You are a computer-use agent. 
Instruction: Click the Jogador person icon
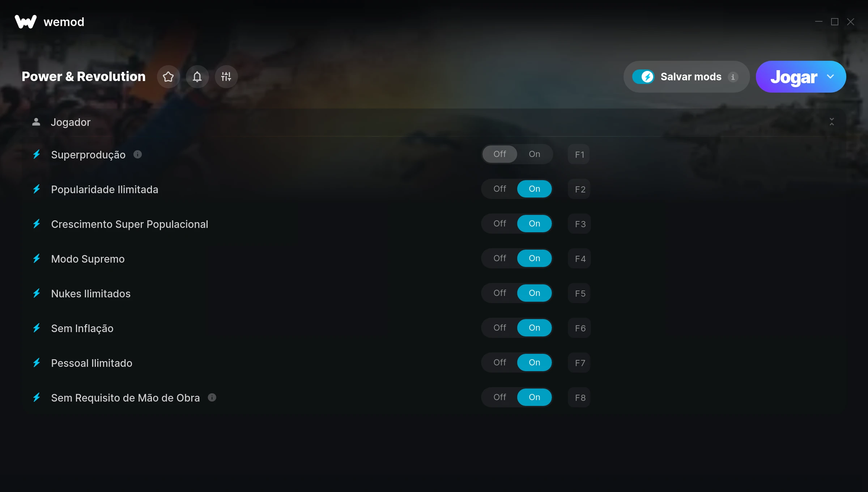click(36, 122)
